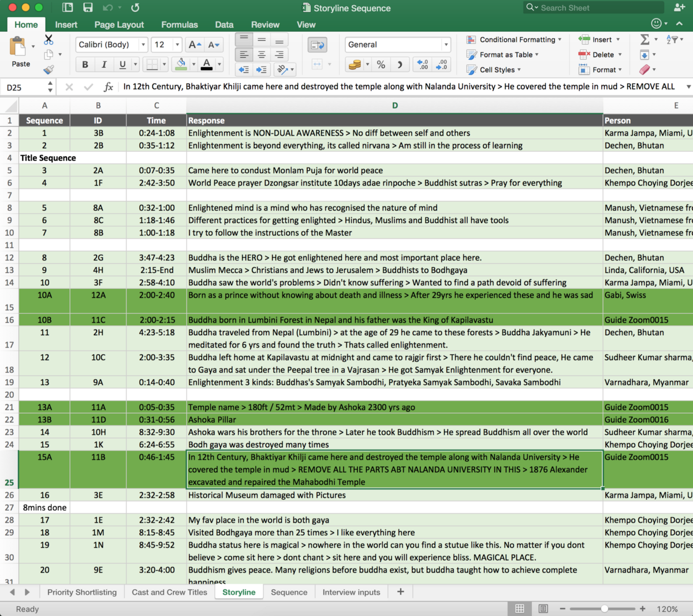Click the Save icon in title bar
This screenshot has height=616, width=693.
tap(88, 8)
